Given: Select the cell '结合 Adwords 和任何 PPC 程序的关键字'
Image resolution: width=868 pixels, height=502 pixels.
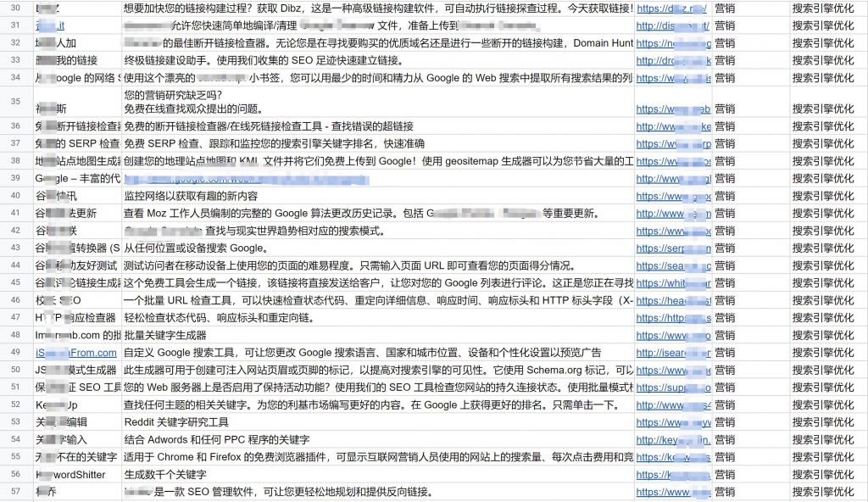Looking at the screenshot, I should tap(378, 440).
